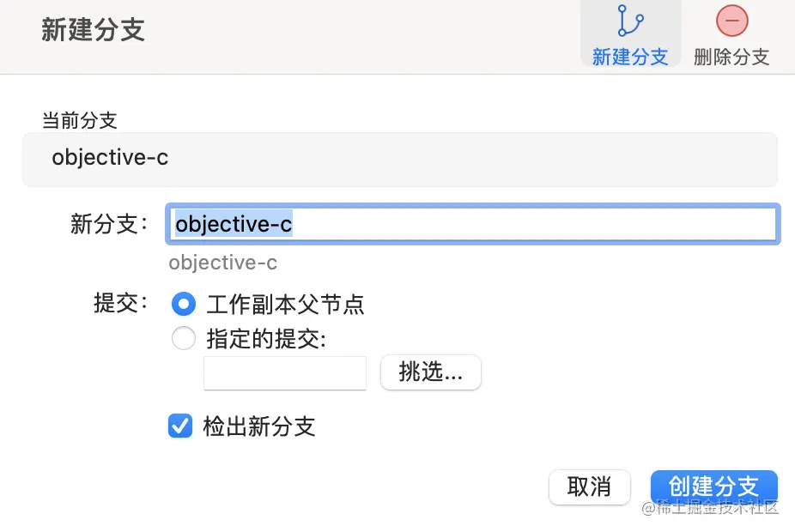The width and height of the screenshot is (795, 532).
Task: Click the 新建分支 dialog title text
Action: 93,30
